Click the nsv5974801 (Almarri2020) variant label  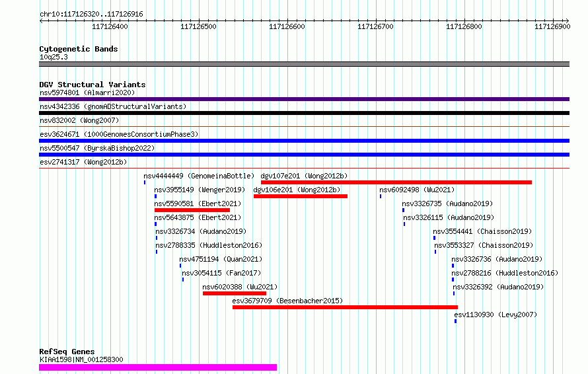87,93
